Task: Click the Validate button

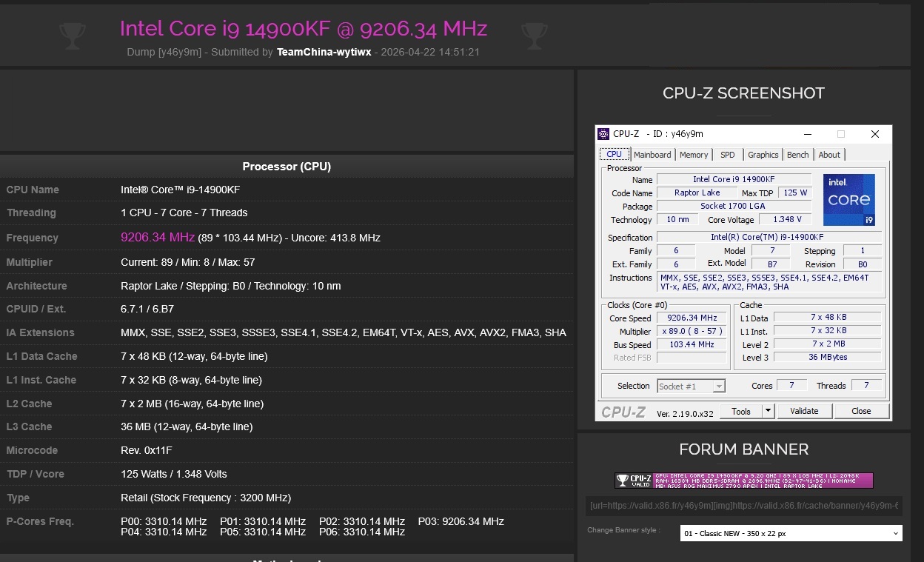Action: pyautogui.click(x=804, y=411)
